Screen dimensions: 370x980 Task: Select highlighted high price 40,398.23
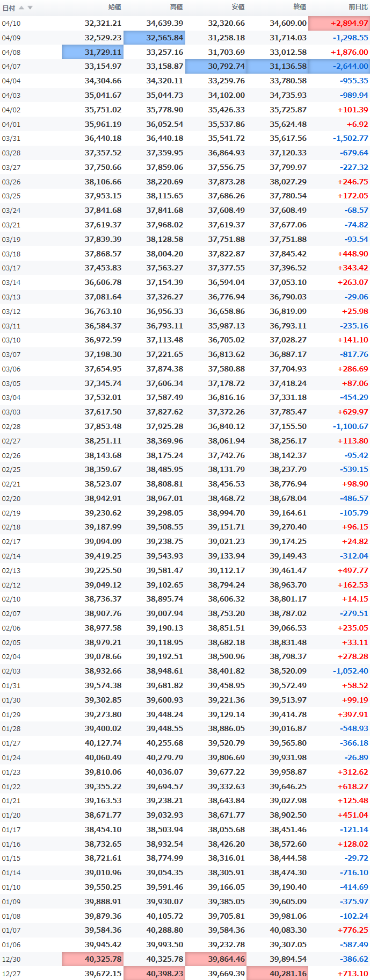tap(155, 974)
